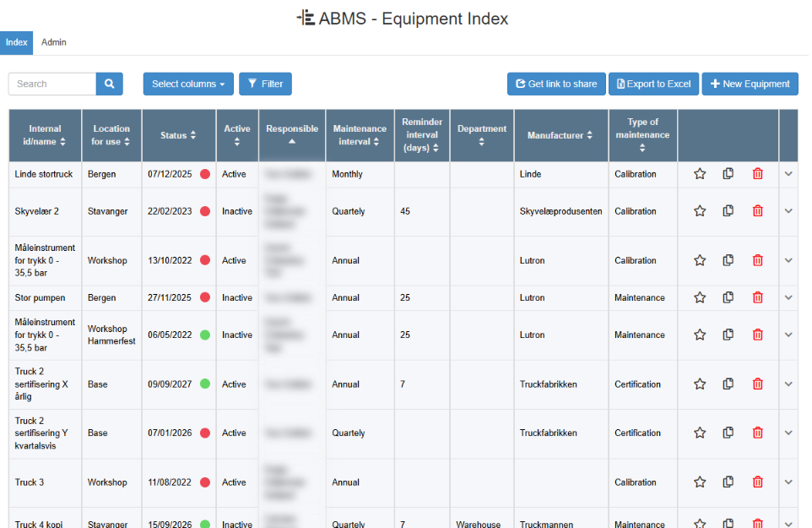Copy the Workshop Hammerfest Måleinstrument row
812x528 pixels.
pos(728,335)
